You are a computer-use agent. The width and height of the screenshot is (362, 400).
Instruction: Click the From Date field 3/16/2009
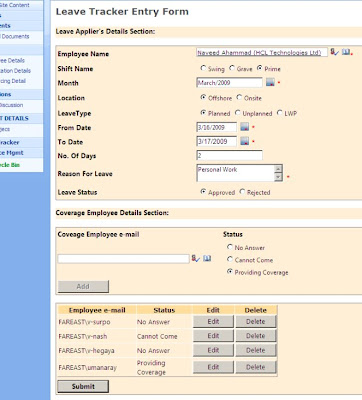(x=217, y=127)
